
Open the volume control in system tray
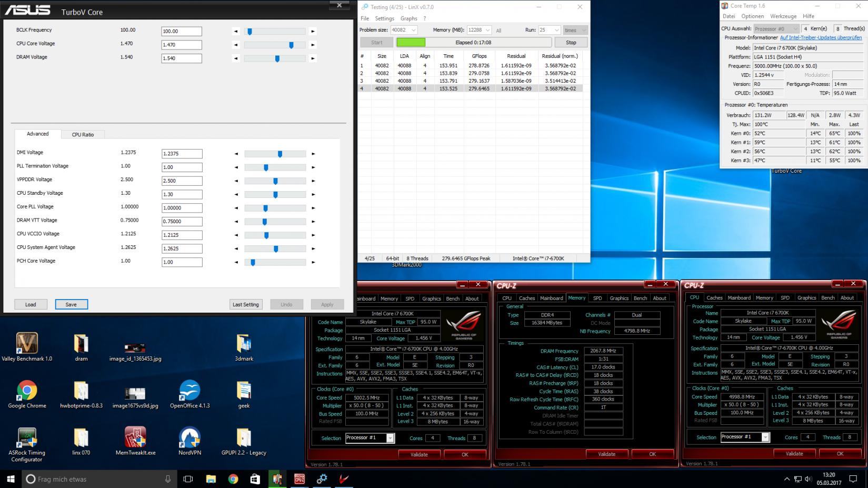pos(809,479)
